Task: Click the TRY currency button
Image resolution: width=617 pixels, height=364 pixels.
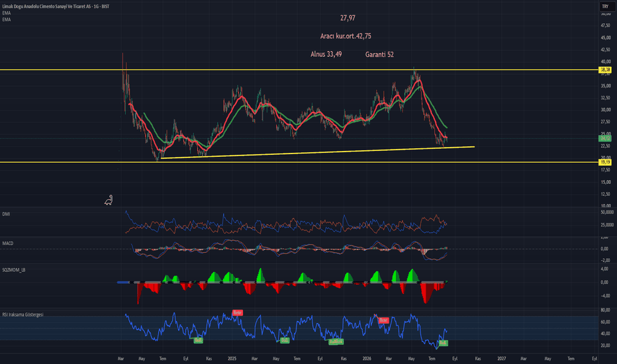Action: click(x=605, y=7)
